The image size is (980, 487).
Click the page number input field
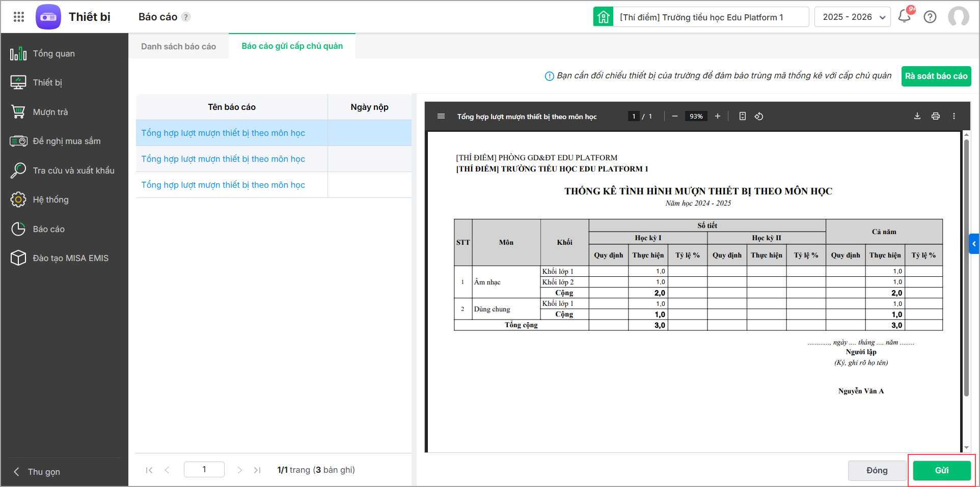pyautogui.click(x=204, y=469)
